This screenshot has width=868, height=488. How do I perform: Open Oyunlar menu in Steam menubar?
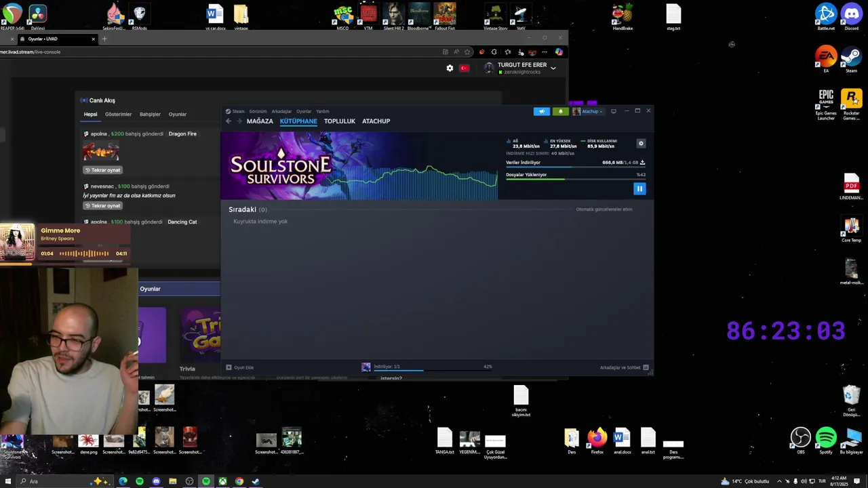[x=304, y=111]
